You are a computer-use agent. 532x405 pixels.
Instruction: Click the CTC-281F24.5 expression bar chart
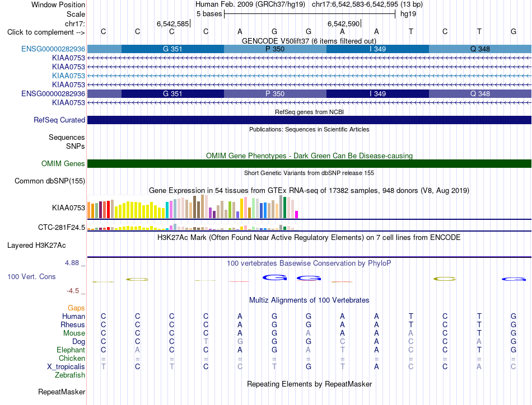[193, 227]
